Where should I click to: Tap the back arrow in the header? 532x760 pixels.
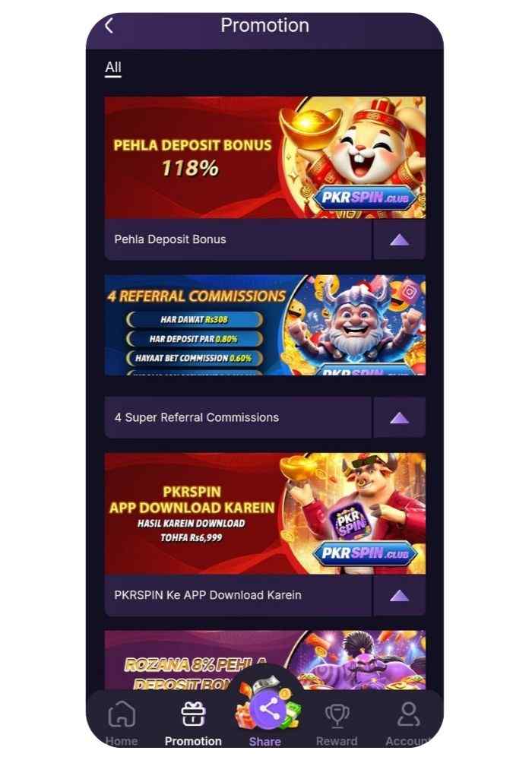click(x=109, y=25)
